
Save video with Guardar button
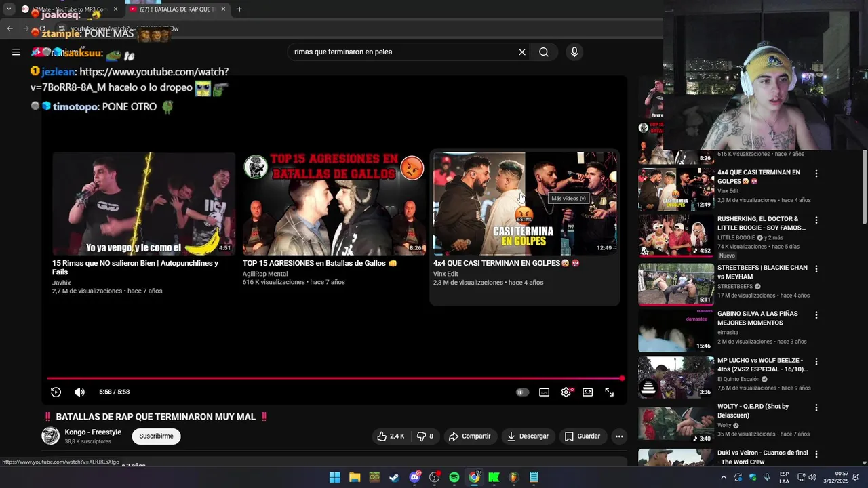coord(583,436)
